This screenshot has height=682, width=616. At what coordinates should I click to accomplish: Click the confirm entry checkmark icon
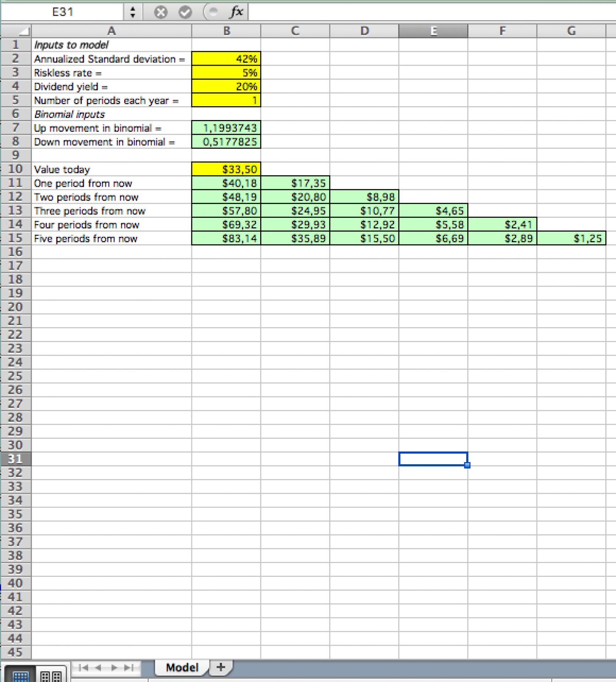185,12
